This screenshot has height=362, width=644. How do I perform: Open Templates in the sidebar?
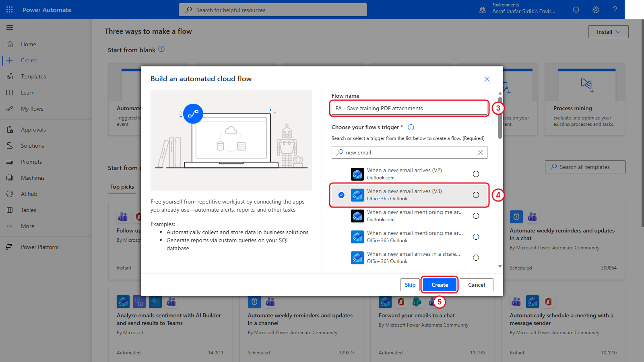[46, 76]
